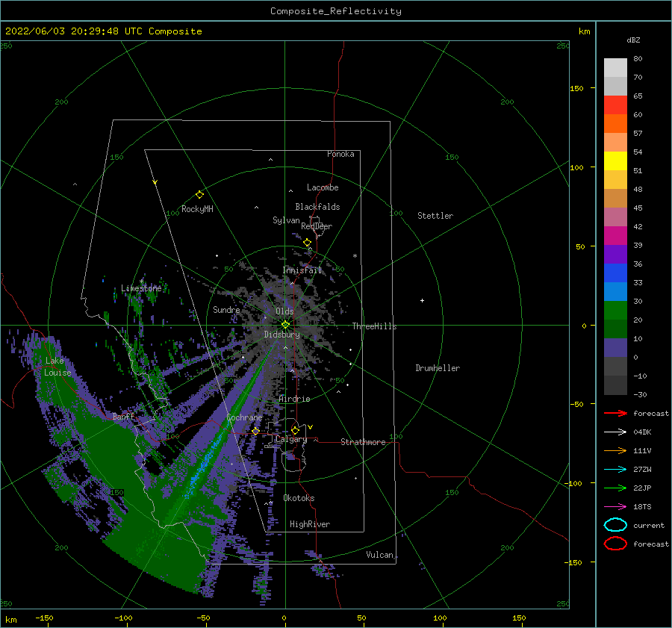Click the green 22JP arrow icon
Viewport: 672px width, 628px height.
pos(615,488)
